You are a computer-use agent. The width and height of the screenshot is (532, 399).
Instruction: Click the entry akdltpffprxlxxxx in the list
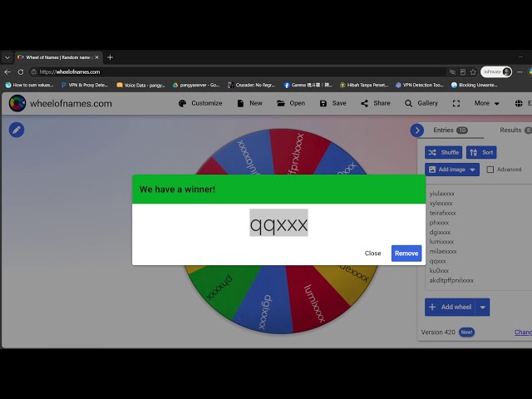pos(451,280)
